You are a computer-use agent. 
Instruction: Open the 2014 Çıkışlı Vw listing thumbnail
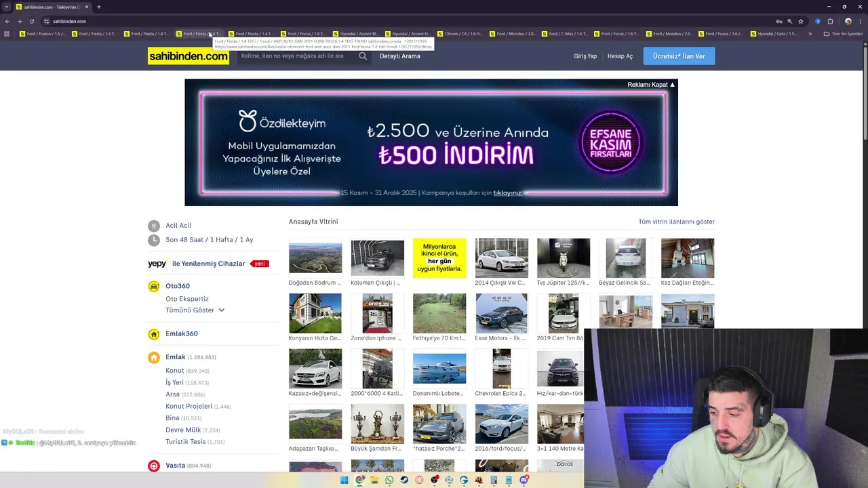(501, 258)
